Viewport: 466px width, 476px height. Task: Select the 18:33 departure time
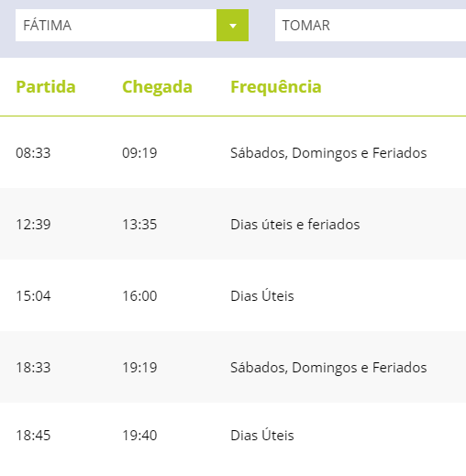[x=33, y=368]
